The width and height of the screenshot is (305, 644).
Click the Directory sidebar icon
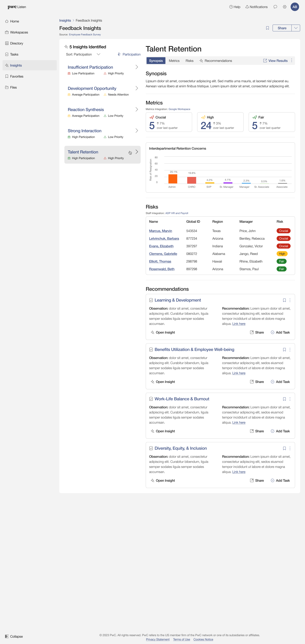coord(7,43)
